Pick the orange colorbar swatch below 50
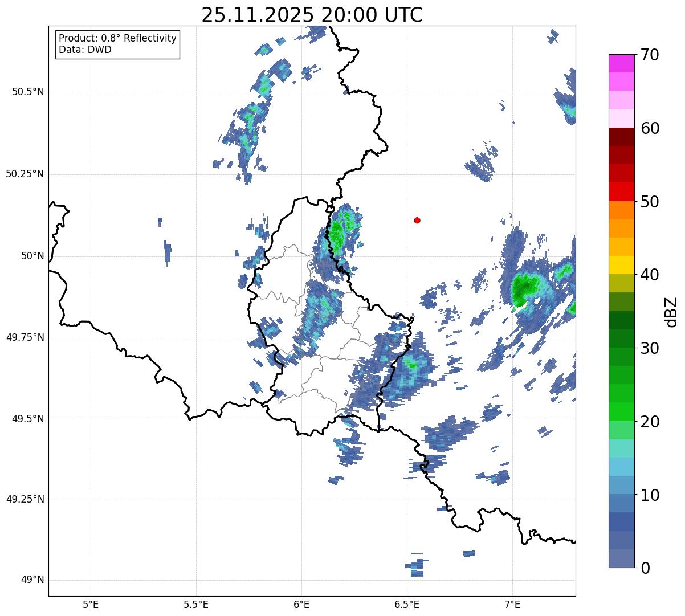The height and width of the screenshot is (616, 685). [622, 210]
